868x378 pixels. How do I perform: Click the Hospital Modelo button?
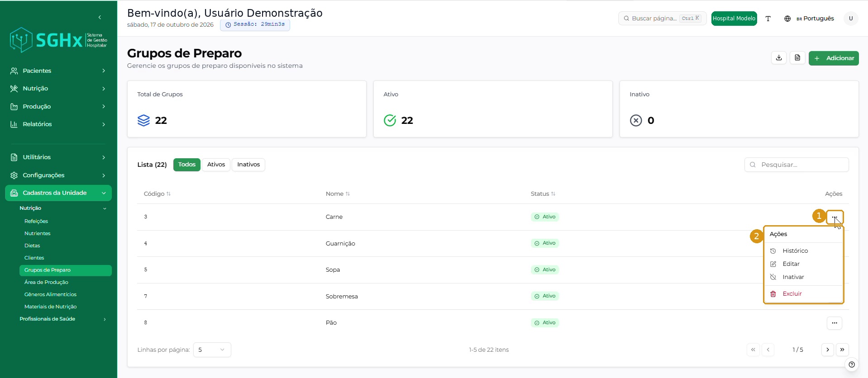point(734,19)
